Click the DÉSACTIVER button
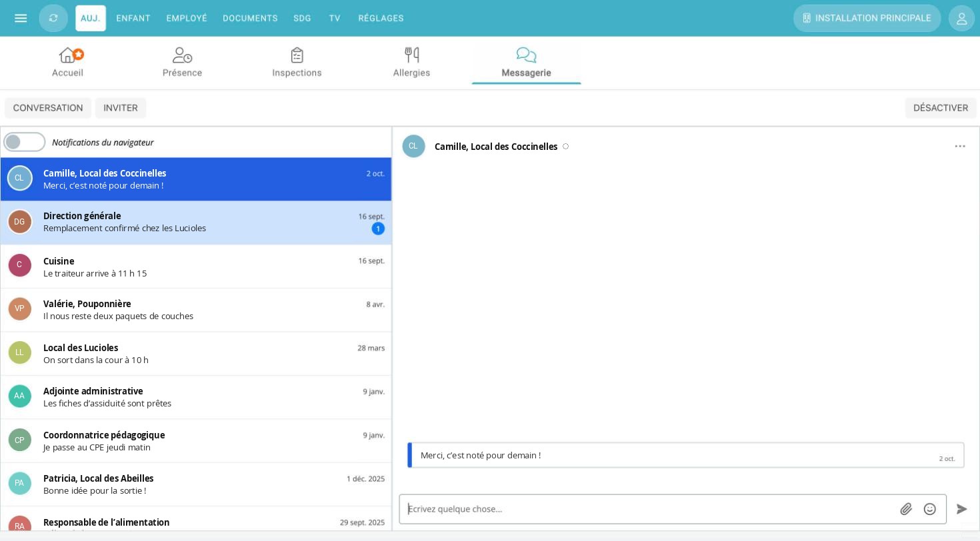This screenshot has height=541, width=980. [941, 108]
